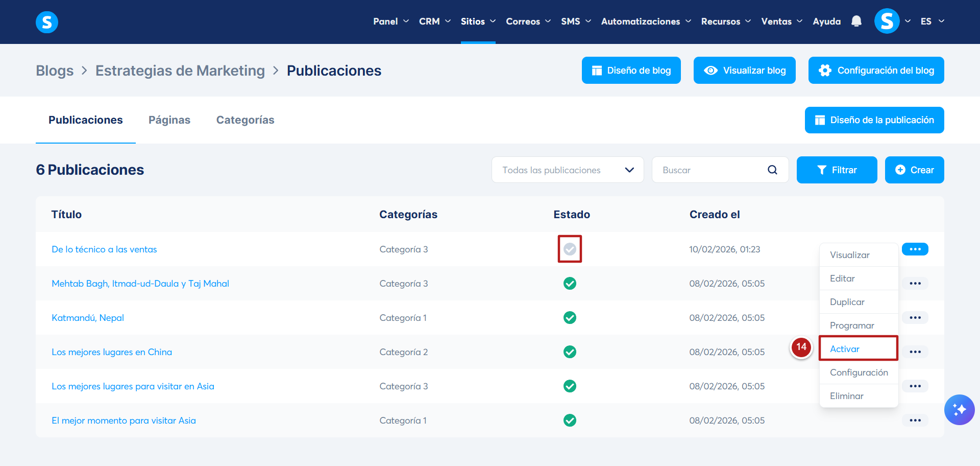Open post 'Los mejores lugares en China'
980x466 pixels.
coord(112,352)
